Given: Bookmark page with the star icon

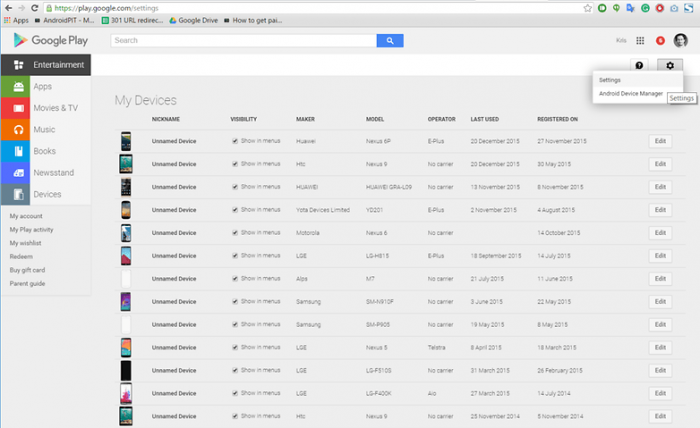Looking at the screenshot, I should point(588,8).
